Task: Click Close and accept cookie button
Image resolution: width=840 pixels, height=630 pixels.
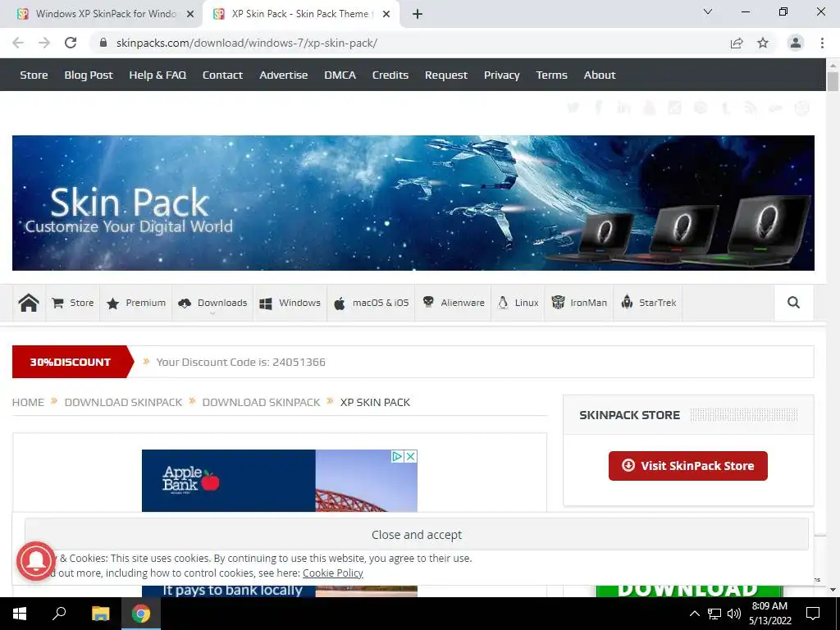Action: (417, 535)
